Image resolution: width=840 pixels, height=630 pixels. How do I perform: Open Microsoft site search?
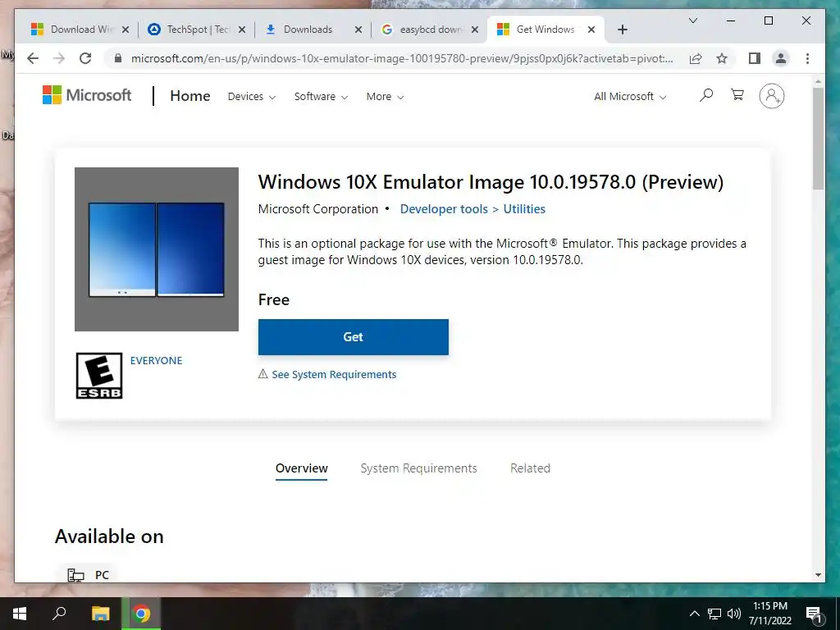[x=706, y=95]
